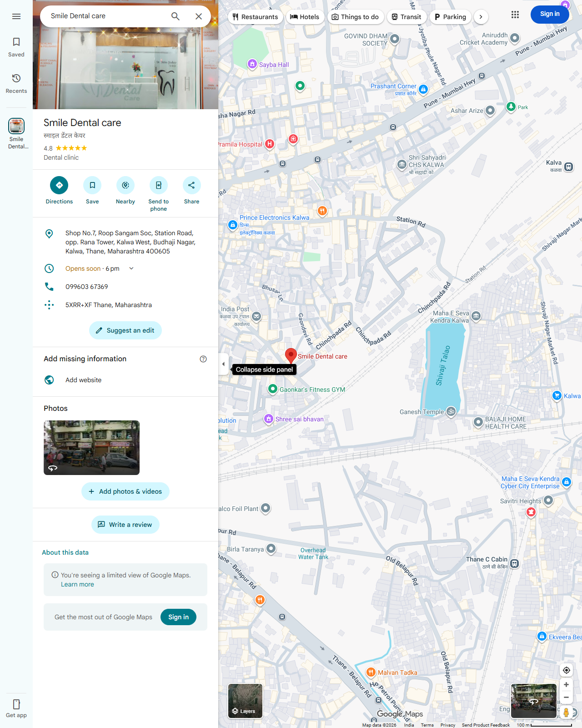Viewport: 582px width, 728px height.
Task: Click Send Product Feedback link
Action: click(486, 725)
